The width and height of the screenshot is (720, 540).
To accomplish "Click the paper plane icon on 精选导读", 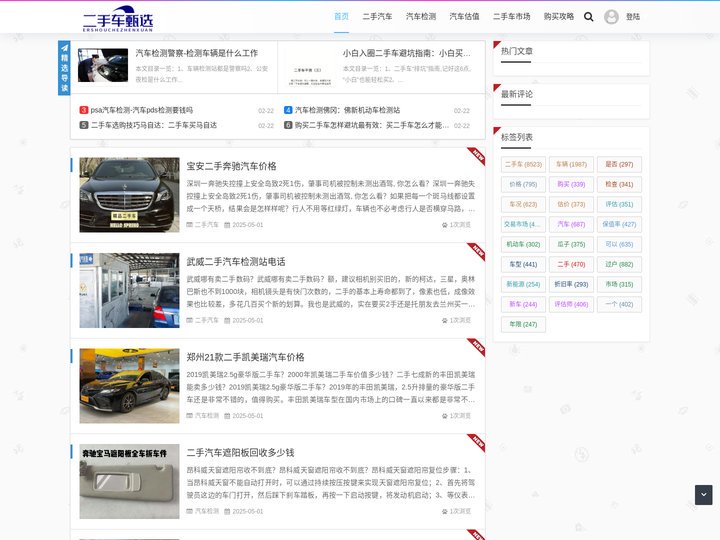I will 64,48.
